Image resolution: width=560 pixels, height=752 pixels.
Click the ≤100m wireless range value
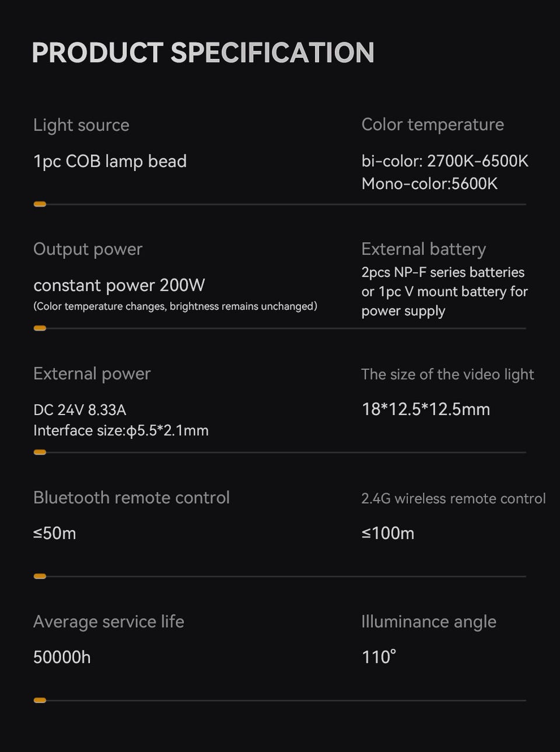[x=388, y=533]
